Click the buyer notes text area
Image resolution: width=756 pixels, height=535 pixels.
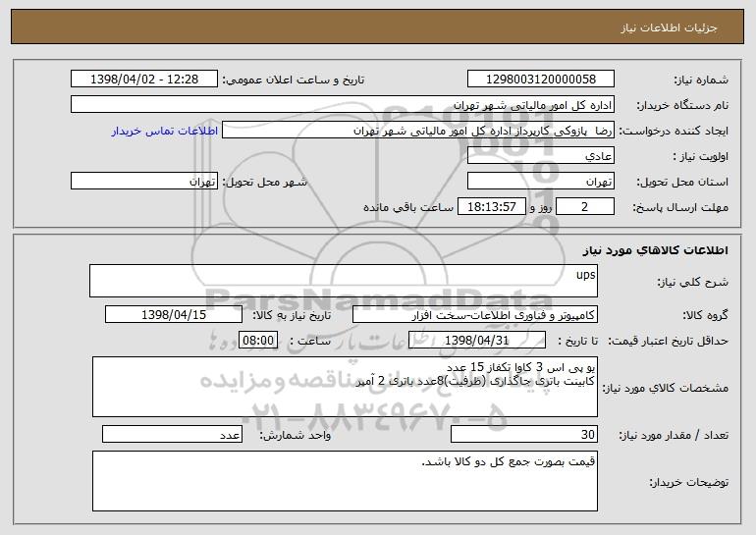(x=345, y=481)
